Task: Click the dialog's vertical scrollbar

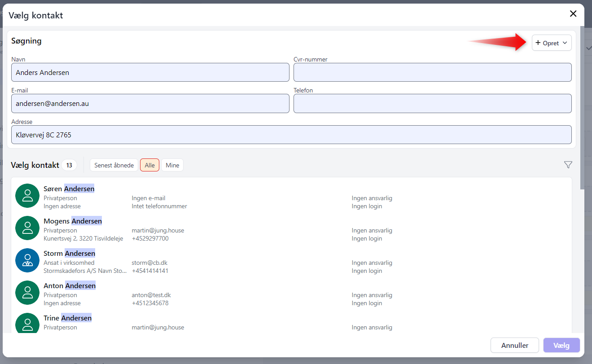Action: pyautogui.click(x=582, y=108)
